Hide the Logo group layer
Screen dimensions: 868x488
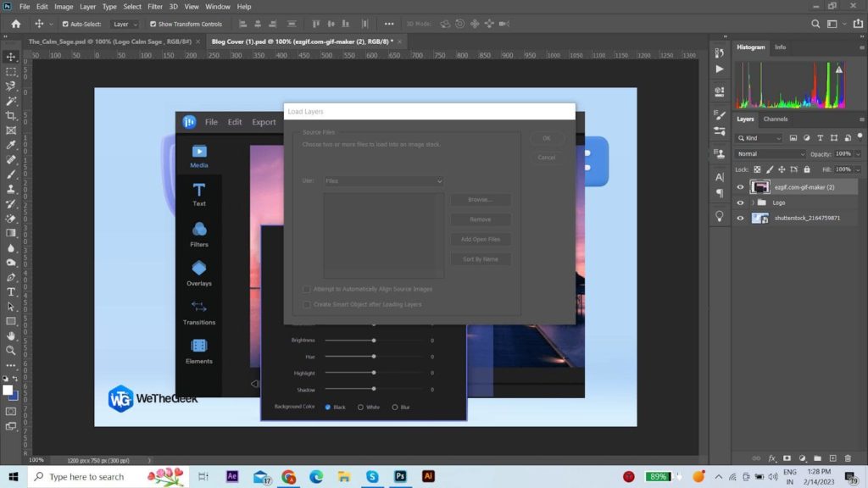pos(740,203)
